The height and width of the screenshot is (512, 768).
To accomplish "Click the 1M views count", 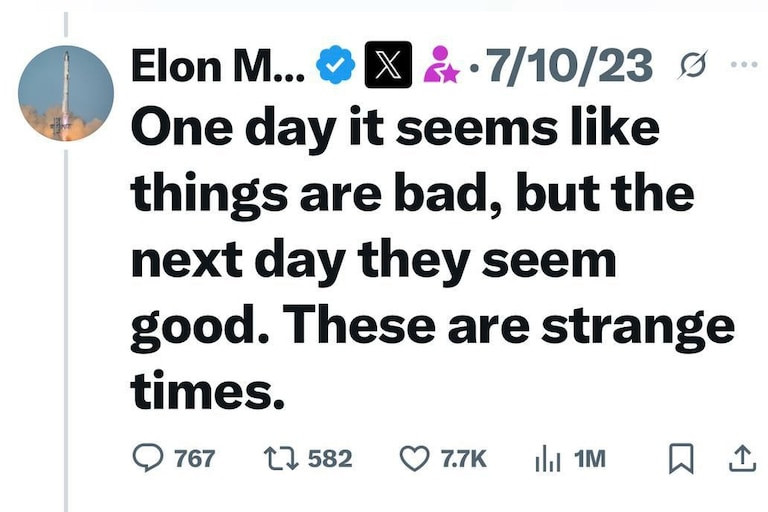I will point(591,458).
